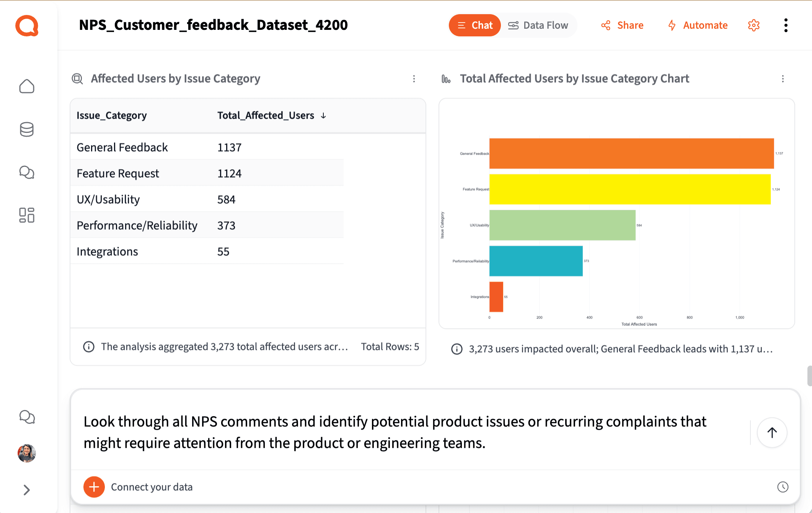Screen dimensions: 812x513
Task: Click the magnifier icon beside Affected Users title
Action: 77,79
